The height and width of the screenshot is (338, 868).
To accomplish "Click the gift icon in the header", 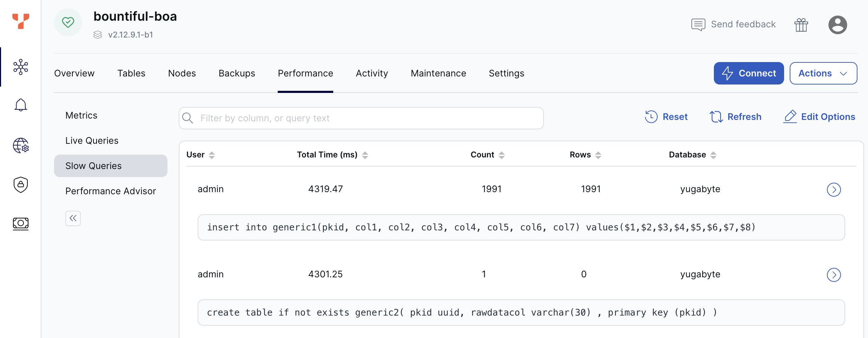I will 801,24.
